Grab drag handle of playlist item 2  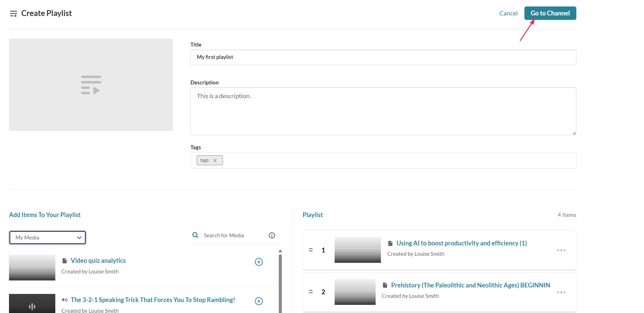tap(310, 292)
